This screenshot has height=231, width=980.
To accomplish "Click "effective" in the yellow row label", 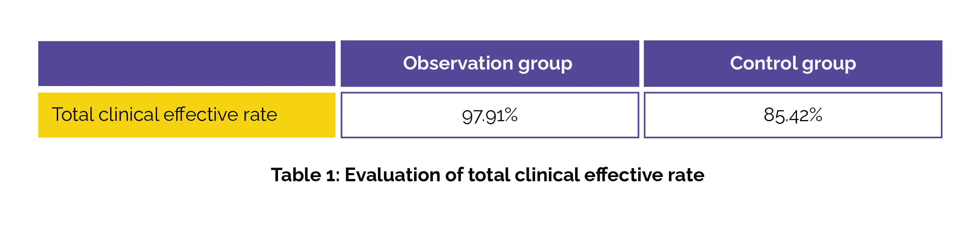I will tap(200, 114).
